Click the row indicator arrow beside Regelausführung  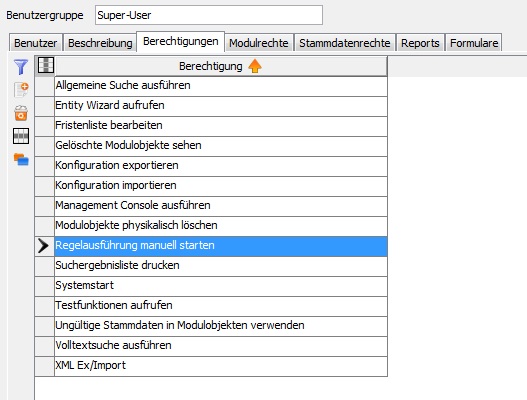44,246
